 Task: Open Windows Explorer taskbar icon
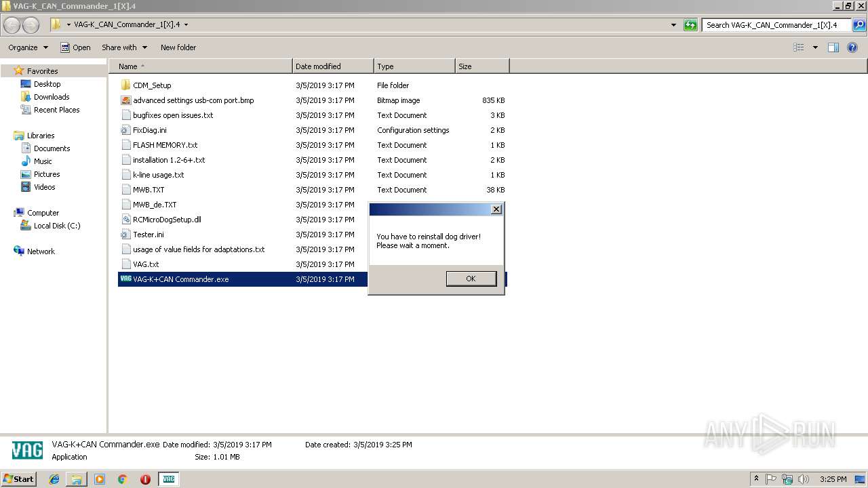point(77,479)
